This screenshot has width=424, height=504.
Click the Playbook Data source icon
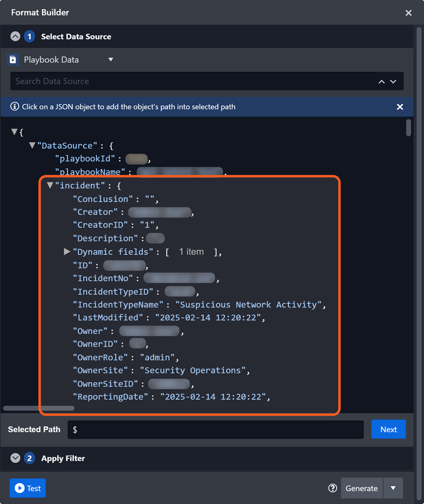13,60
